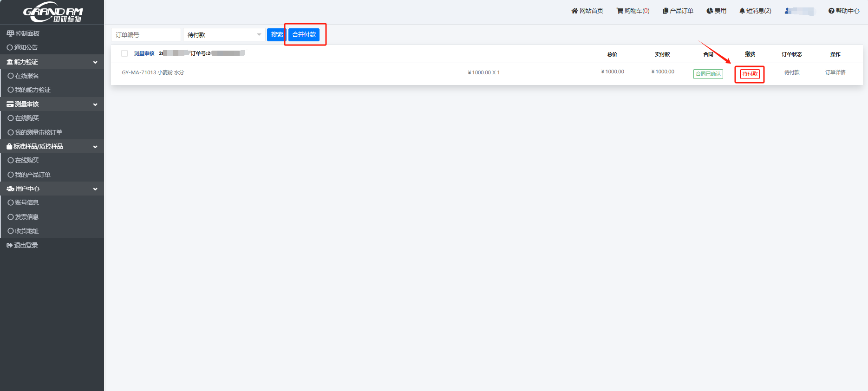Image resolution: width=868 pixels, height=391 pixels.
Task: Click the GrandRM logo
Action: click(x=52, y=13)
